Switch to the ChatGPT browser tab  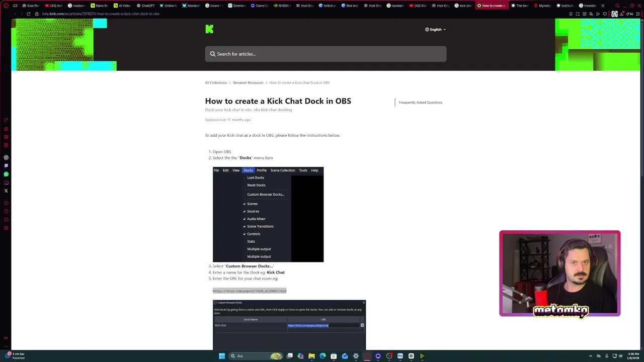tap(145, 6)
